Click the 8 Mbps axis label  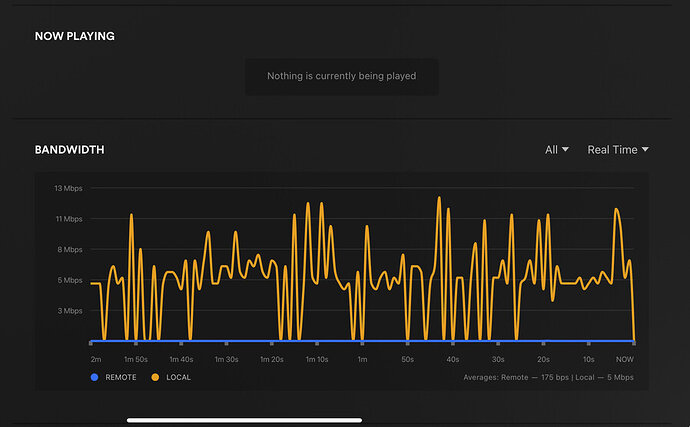70,250
